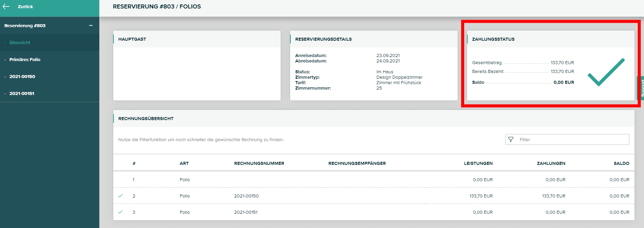Image resolution: width=644 pixels, height=228 pixels.
Task: Click into the Filter input field
Action: tap(572, 139)
